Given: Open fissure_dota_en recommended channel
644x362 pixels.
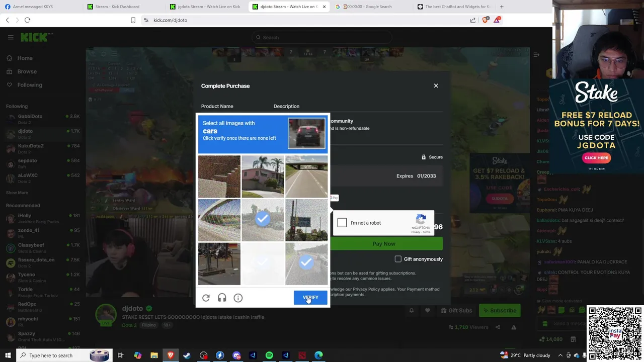Looking at the screenshot, I should coord(43,262).
